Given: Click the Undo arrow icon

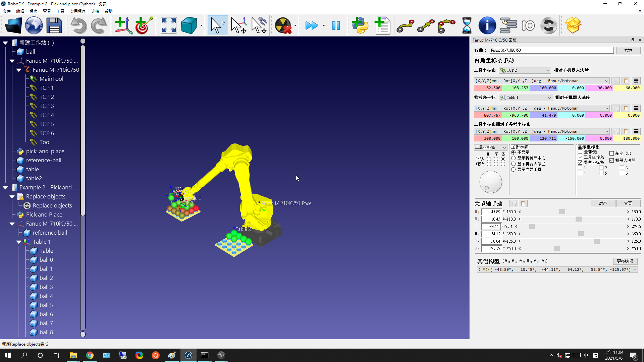Looking at the screenshot, I should [78, 26].
